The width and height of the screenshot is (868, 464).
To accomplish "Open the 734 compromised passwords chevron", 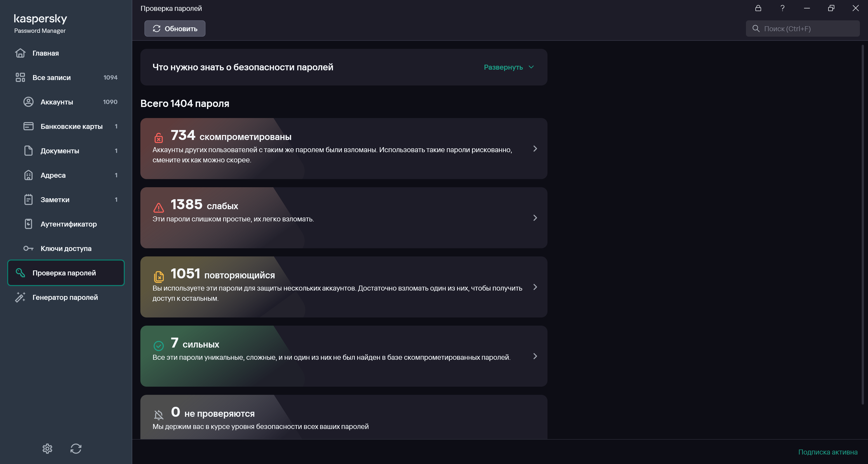I will [x=535, y=149].
